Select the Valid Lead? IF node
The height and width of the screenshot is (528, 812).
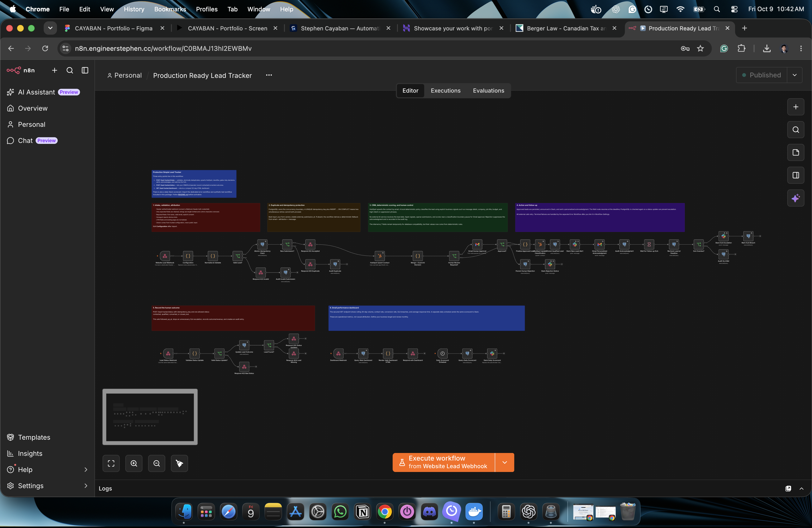pos(237,256)
